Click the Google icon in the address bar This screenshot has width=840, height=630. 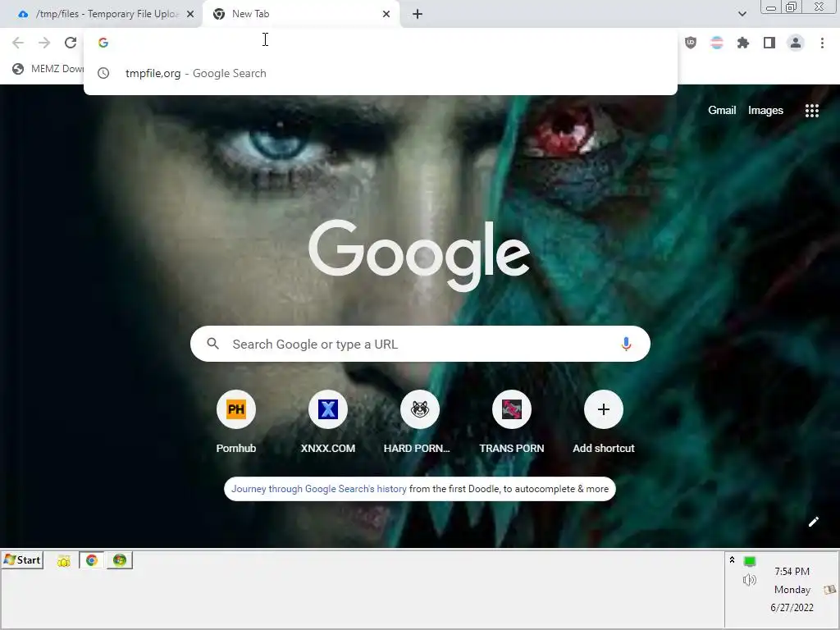[103, 43]
